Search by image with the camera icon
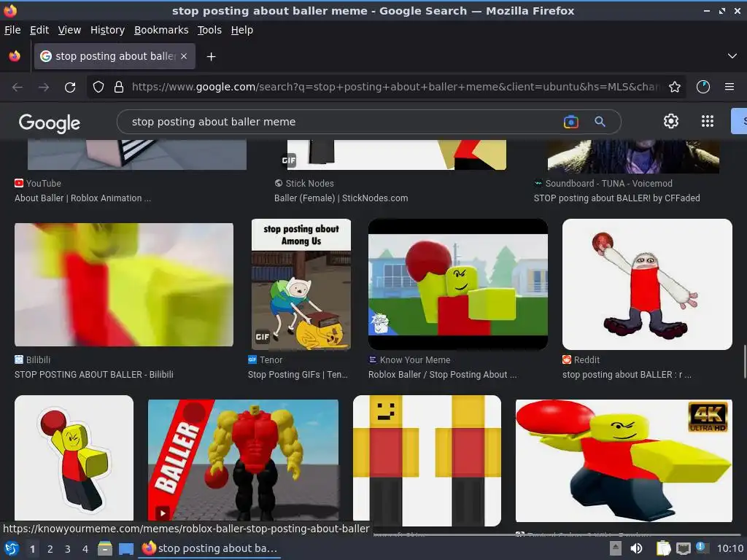This screenshot has height=560, width=747. click(570, 122)
